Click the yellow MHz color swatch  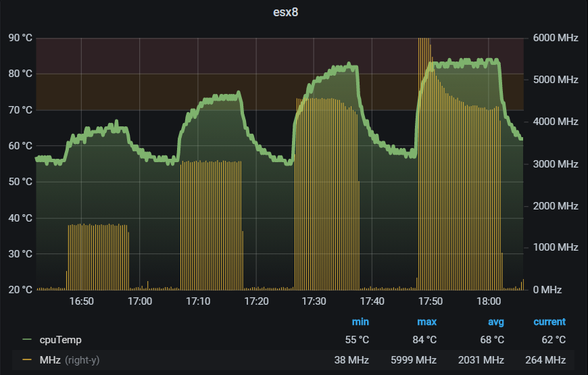(27, 360)
